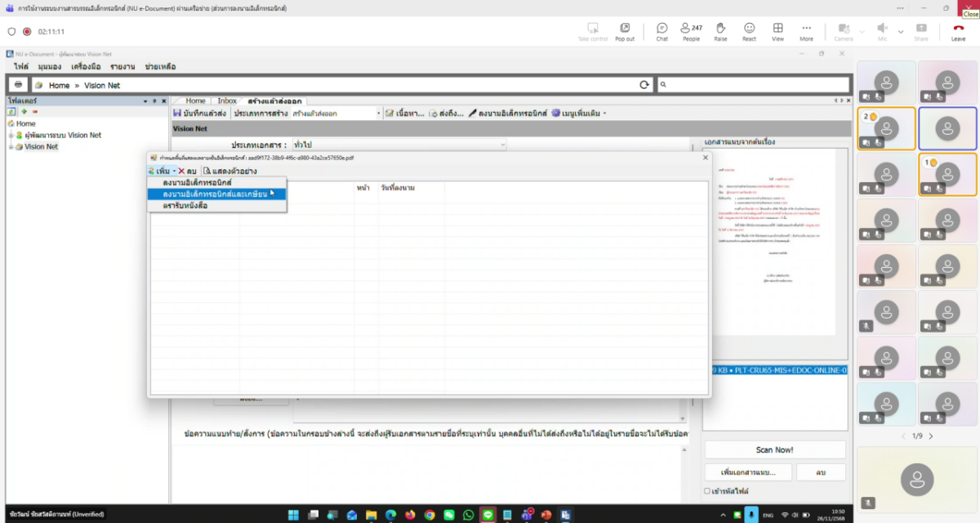Click the red X ลบ delete button

click(x=187, y=171)
